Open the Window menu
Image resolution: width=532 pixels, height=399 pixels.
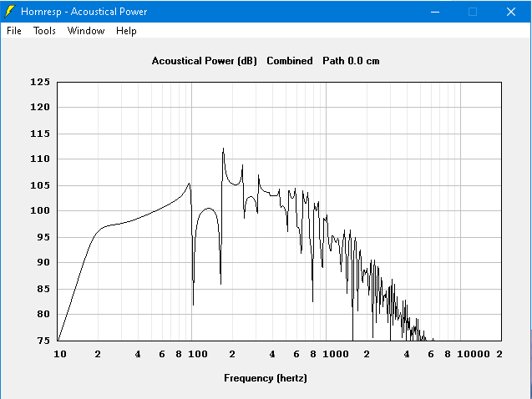click(x=86, y=31)
